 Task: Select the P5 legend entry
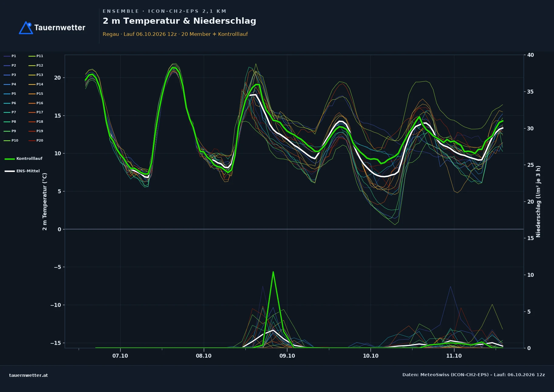10,94
